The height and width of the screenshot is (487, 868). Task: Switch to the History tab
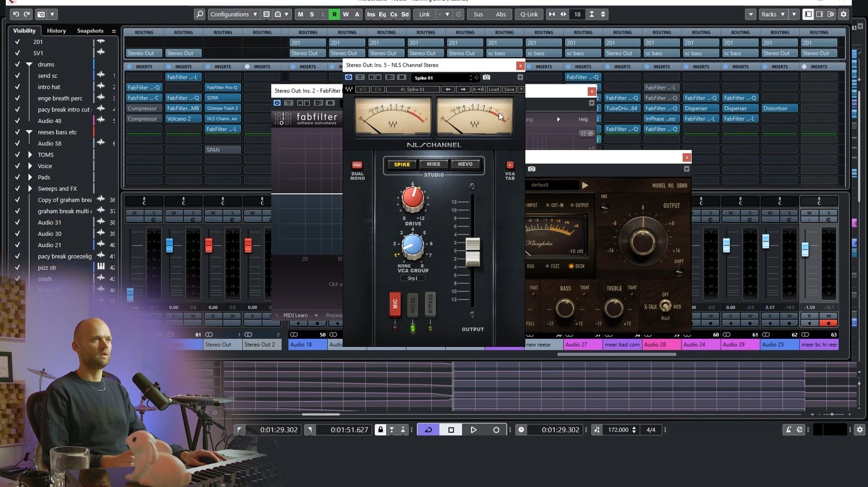tap(57, 31)
